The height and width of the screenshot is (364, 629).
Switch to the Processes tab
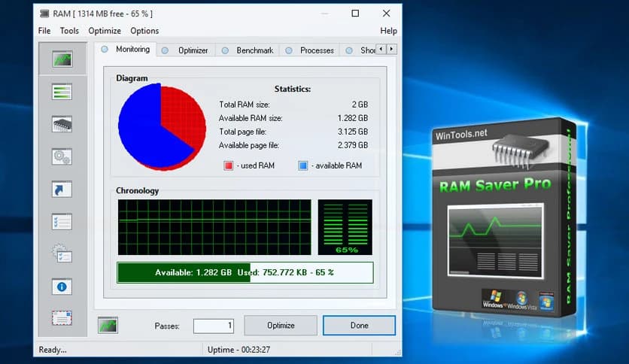310,50
